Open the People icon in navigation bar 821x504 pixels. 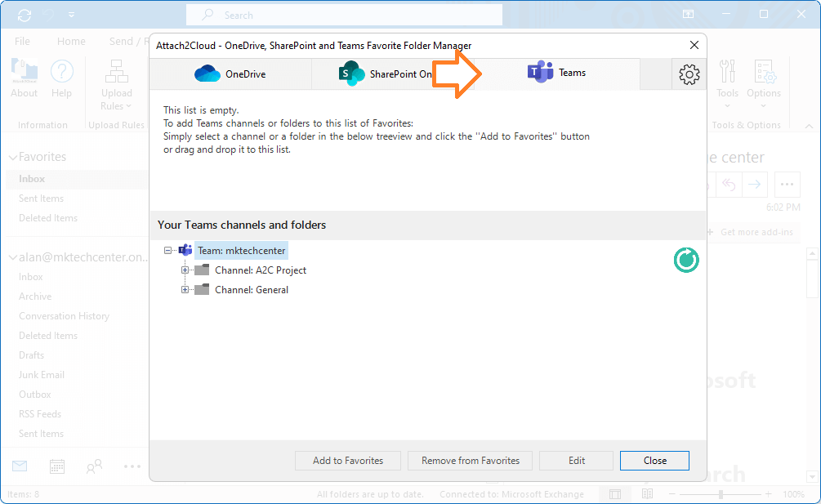94,466
